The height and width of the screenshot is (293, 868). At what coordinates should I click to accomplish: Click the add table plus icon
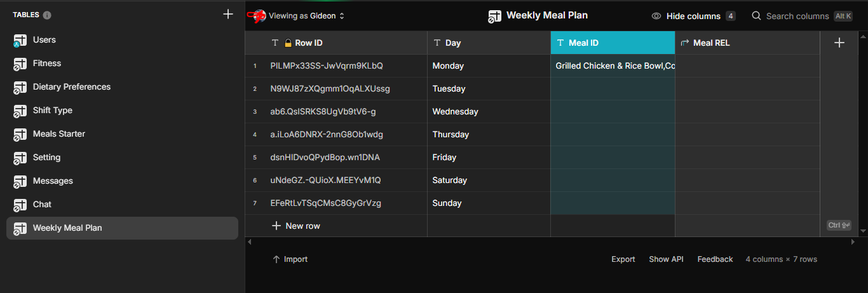pyautogui.click(x=228, y=15)
